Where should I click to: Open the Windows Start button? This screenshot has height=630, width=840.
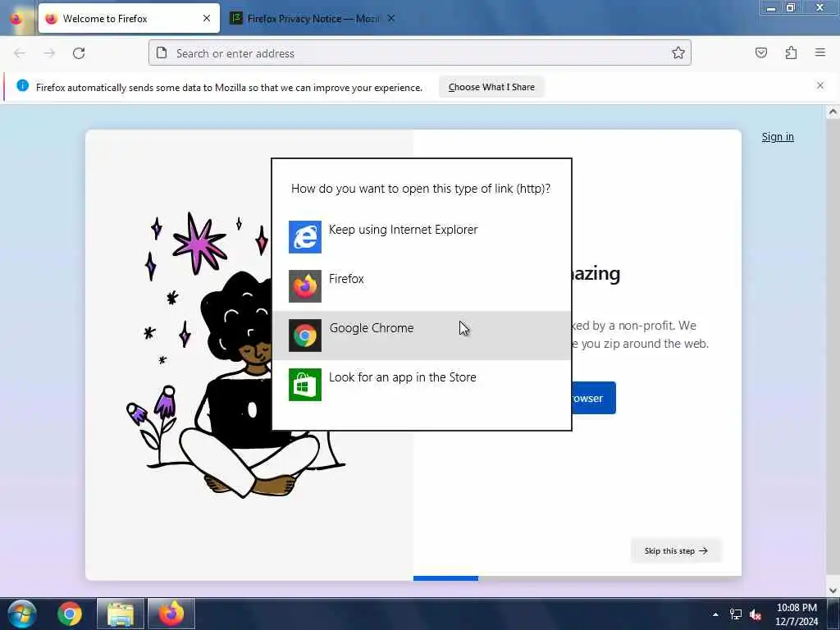tap(22, 614)
